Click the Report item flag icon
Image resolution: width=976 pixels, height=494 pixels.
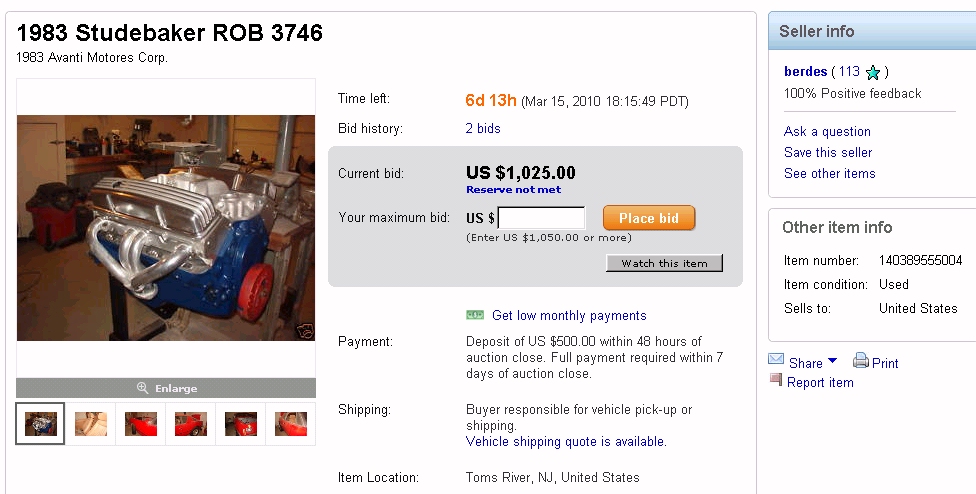coord(776,381)
